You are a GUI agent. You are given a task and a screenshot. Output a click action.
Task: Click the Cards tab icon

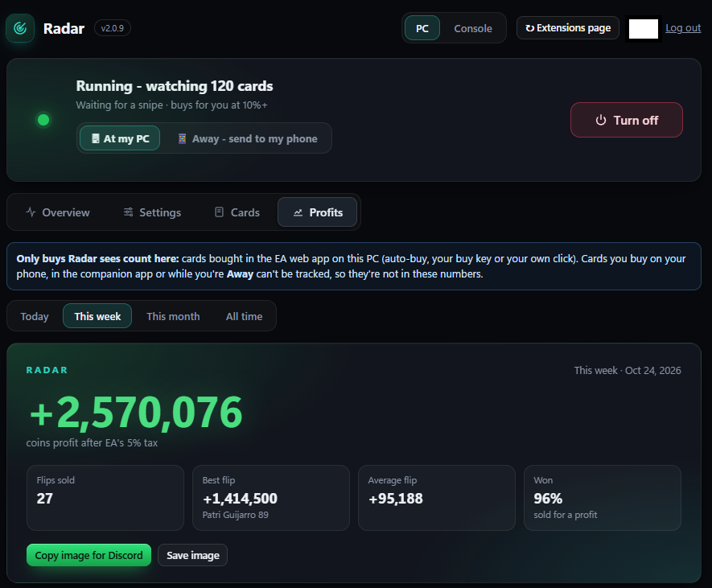click(x=219, y=212)
